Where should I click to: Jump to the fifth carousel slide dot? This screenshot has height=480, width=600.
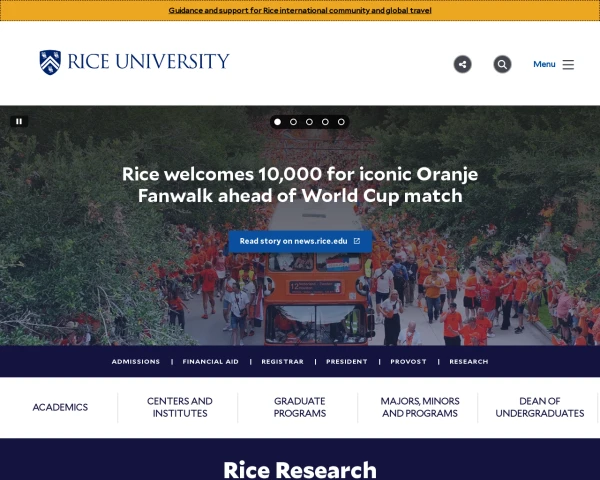[341, 122]
